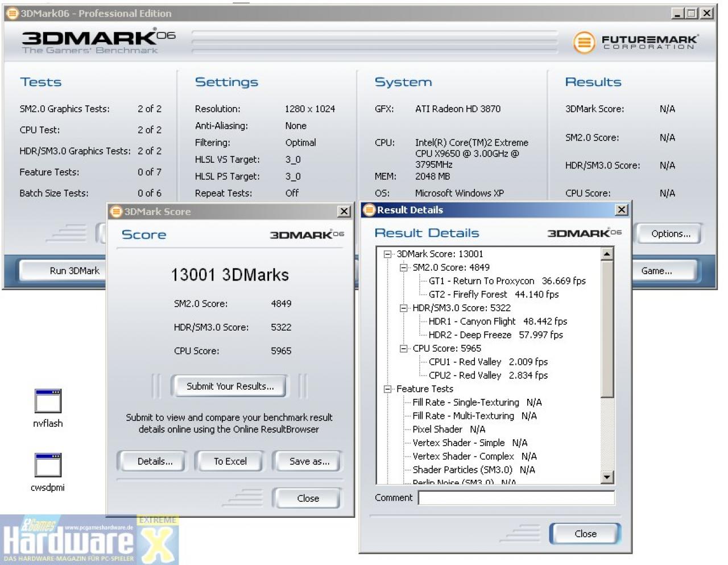Click the 3DMark Score: 13001 tree label

point(440,254)
